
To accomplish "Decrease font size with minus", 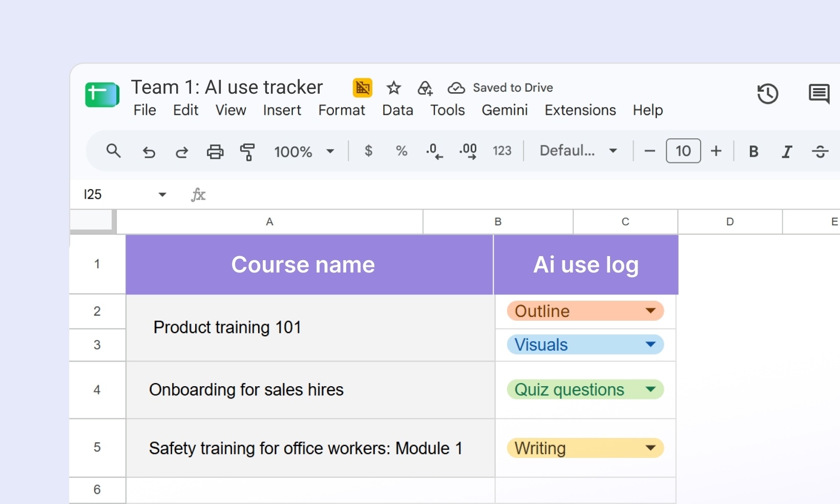I will [649, 151].
